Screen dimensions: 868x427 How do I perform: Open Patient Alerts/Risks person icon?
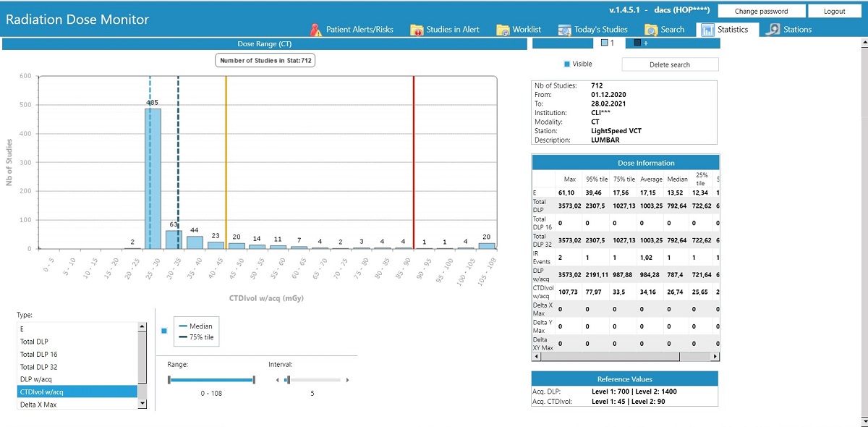pyautogui.click(x=315, y=30)
